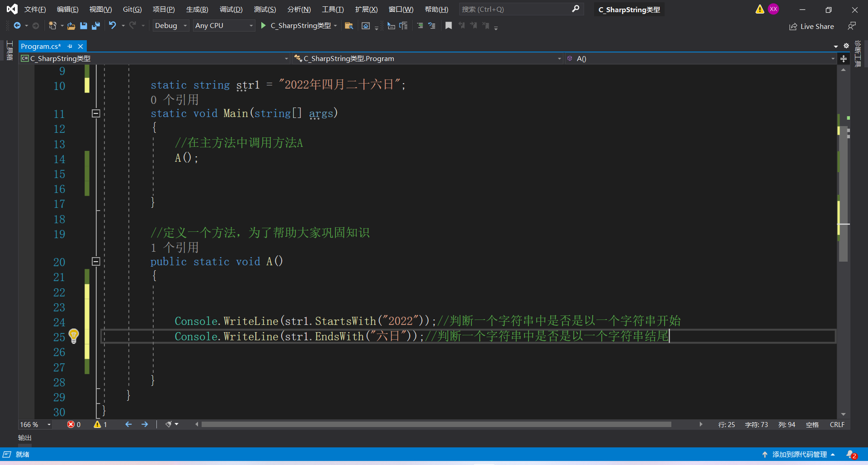Click the Uncomment Selected Lines icon
868x465 pixels.
click(x=432, y=26)
